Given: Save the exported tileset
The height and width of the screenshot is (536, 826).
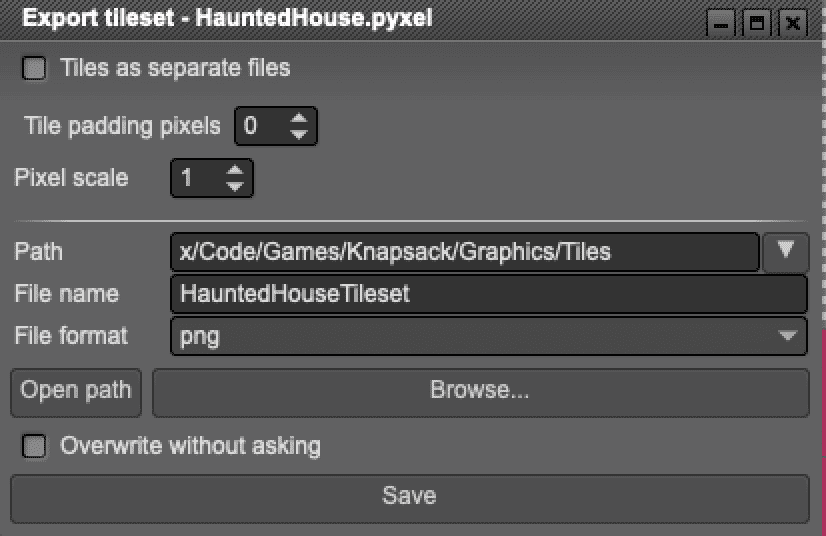Looking at the screenshot, I should point(409,496).
